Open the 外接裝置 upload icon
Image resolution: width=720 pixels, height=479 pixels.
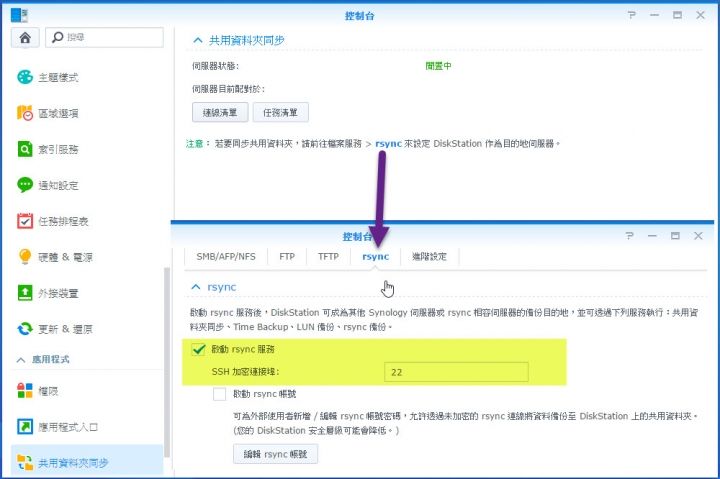click(25, 293)
